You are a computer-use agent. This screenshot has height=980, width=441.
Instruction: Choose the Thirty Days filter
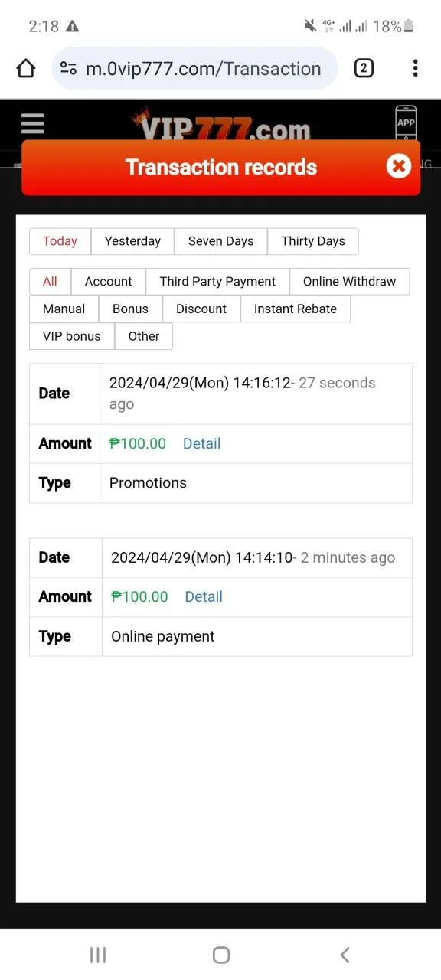tap(312, 241)
